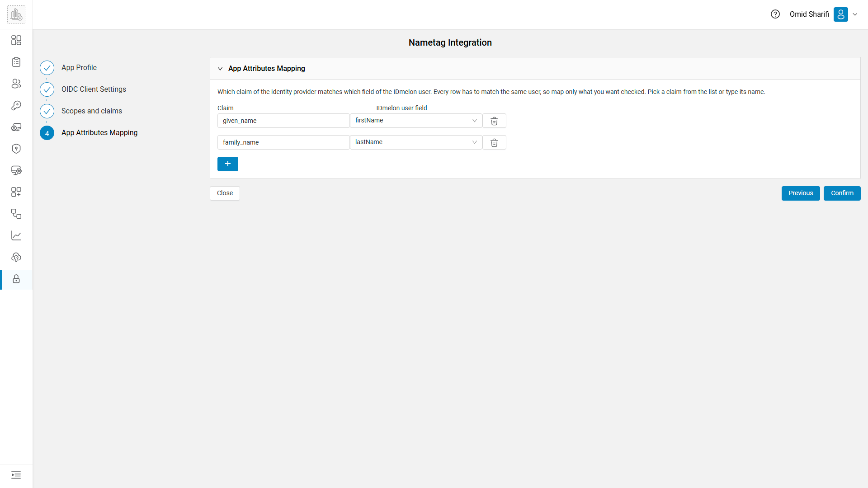
Task: Add a new mapping row with plus
Action: (x=228, y=164)
